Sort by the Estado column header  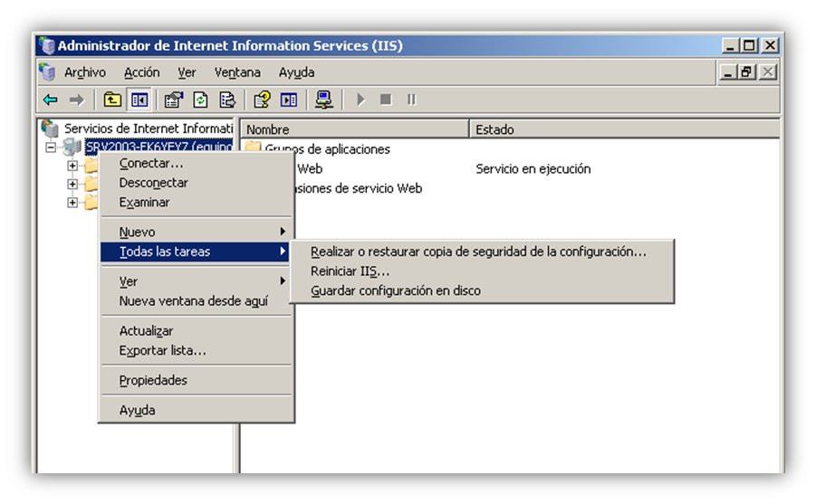pos(625,129)
